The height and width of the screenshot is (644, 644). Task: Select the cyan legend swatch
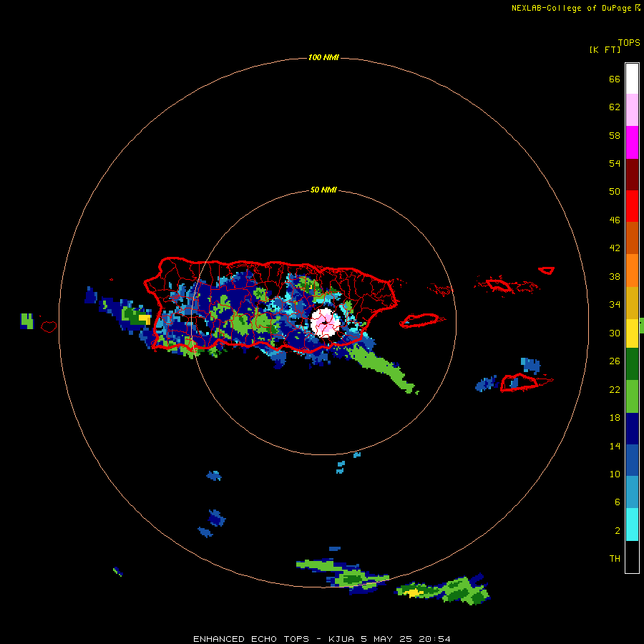point(632,525)
